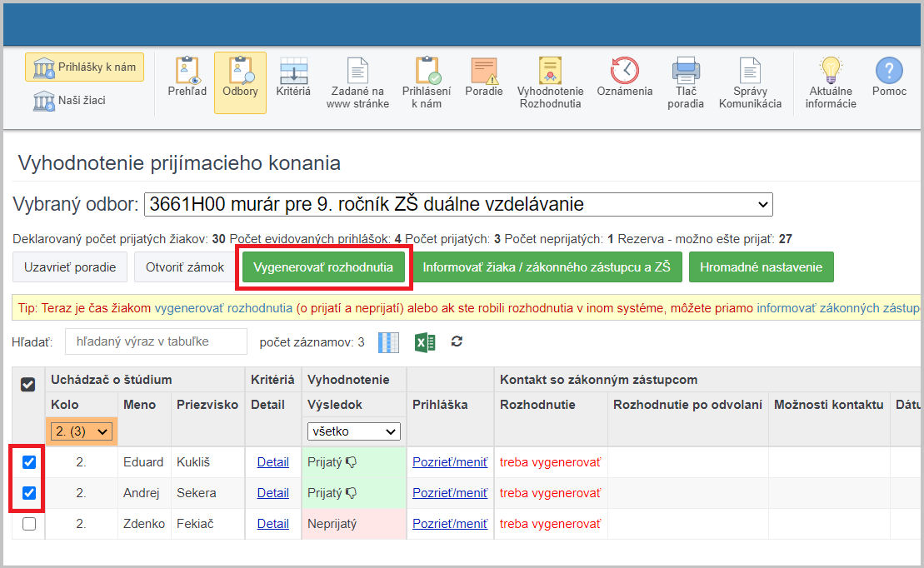The image size is (924, 568).
Task: Uncheck the Andrej Sekera row checkbox
Action: [29, 492]
